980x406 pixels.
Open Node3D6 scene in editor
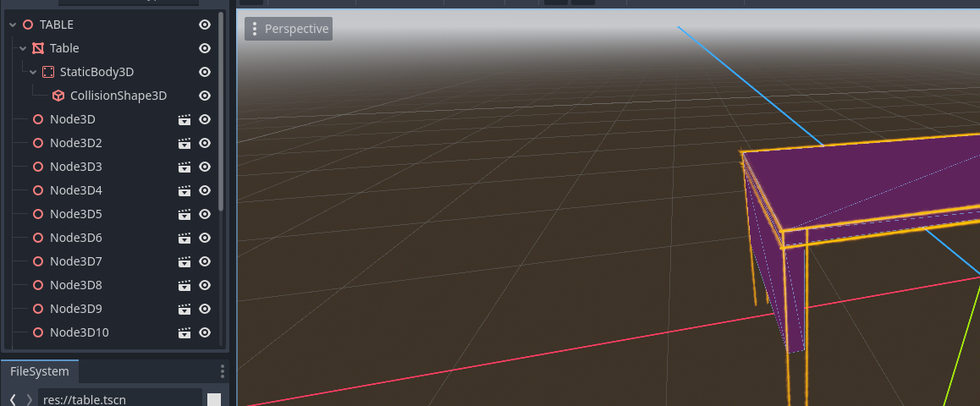coord(184,238)
